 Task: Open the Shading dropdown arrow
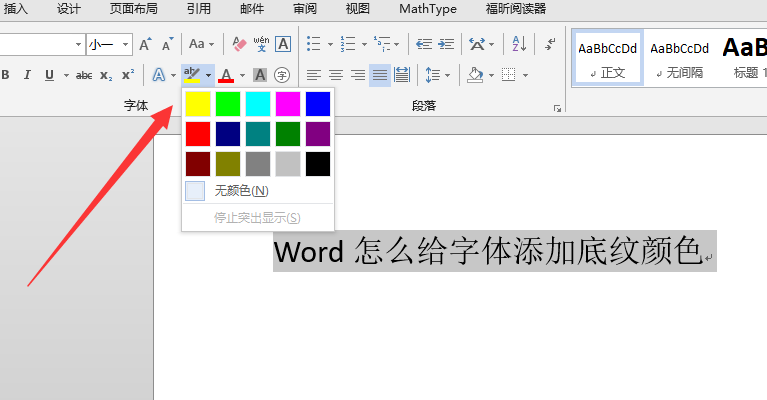click(491, 75)
